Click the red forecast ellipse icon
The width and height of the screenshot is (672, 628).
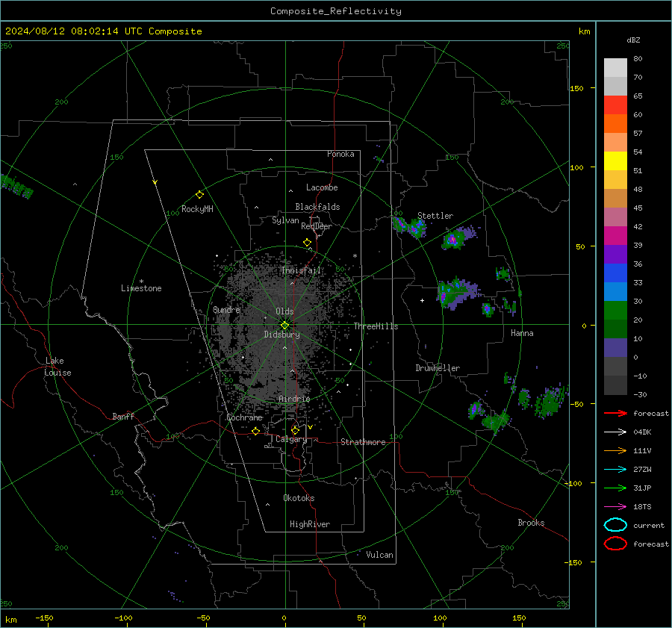(615, 544)
